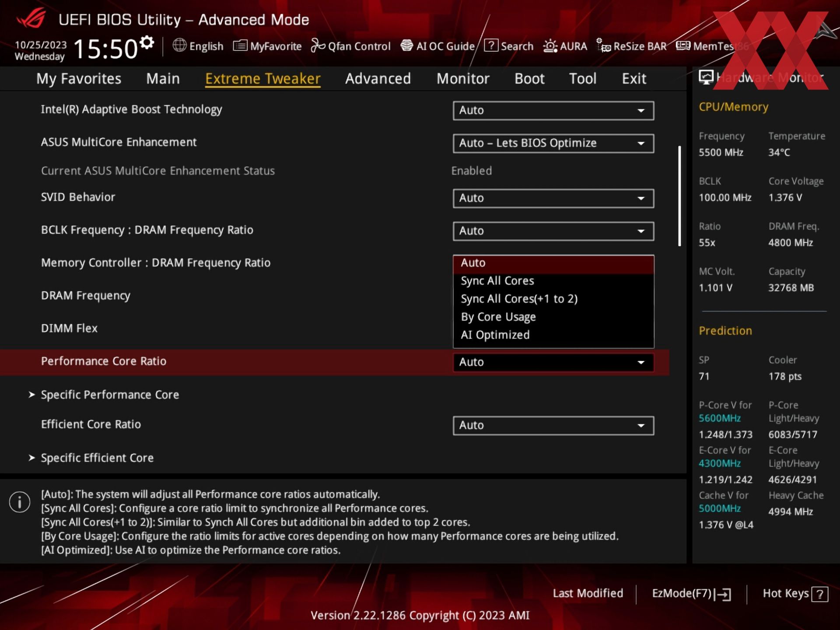Click the Hardware Monitor display icon
840x630 pixels.
pyautogui.click(x=706, y=77)
